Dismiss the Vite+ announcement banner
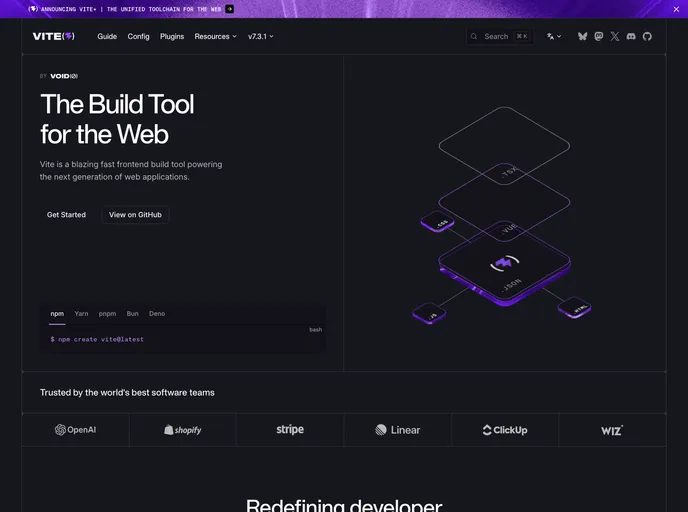The width and height of the screenshot is (688, 512). [676, 9]
